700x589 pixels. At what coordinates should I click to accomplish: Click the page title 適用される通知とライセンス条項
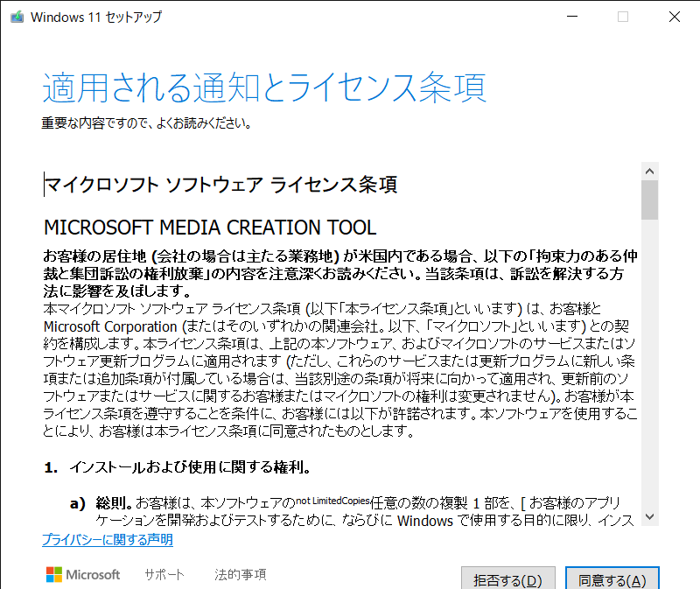tap(264, 88)
